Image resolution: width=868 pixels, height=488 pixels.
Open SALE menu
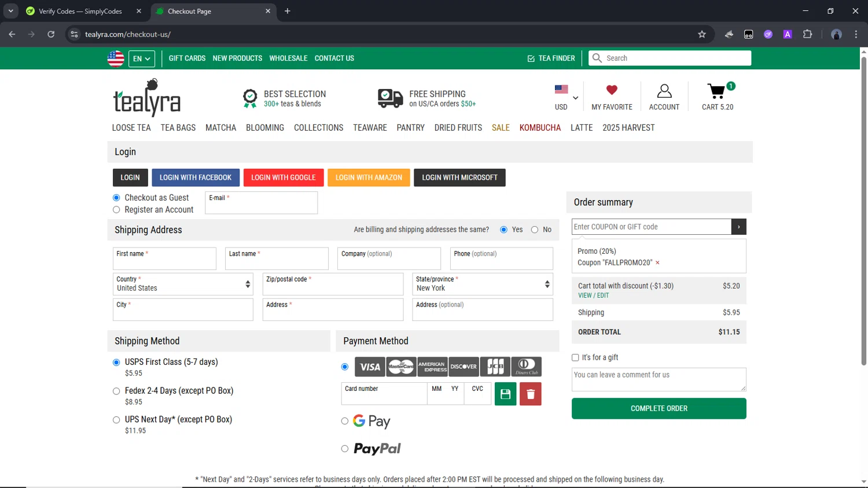coord(501,128)
